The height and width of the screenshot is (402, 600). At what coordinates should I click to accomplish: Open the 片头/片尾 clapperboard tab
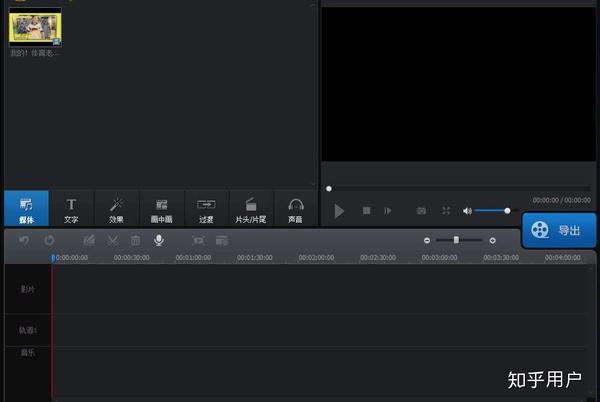click(x=251, y=208)
